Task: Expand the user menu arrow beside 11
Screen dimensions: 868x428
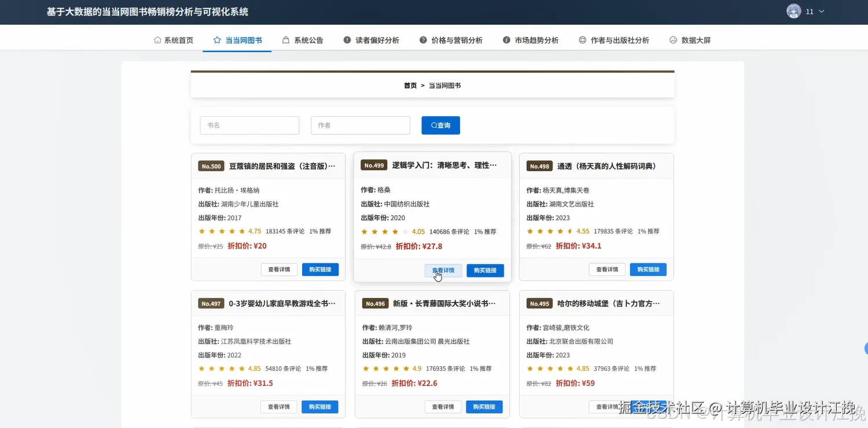Action: pyautogui.click(x=822, y=12)
